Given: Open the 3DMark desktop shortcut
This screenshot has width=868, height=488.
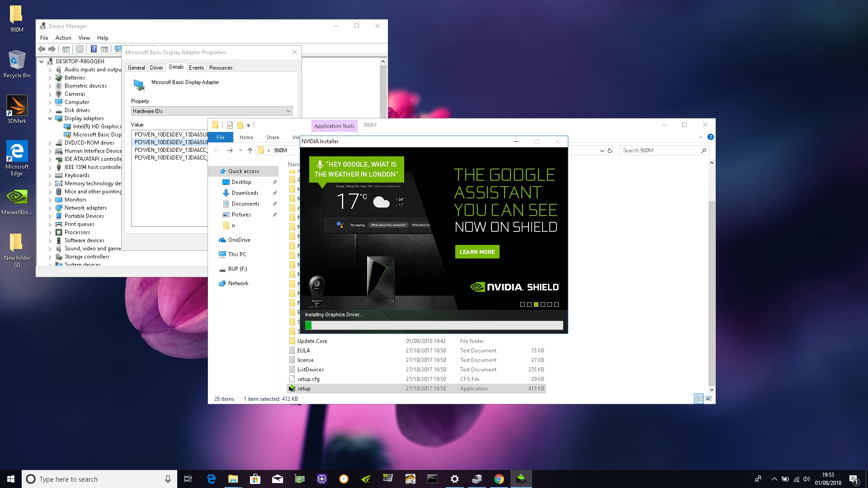Looking at the screenshot, I should [x=17, y=109].
